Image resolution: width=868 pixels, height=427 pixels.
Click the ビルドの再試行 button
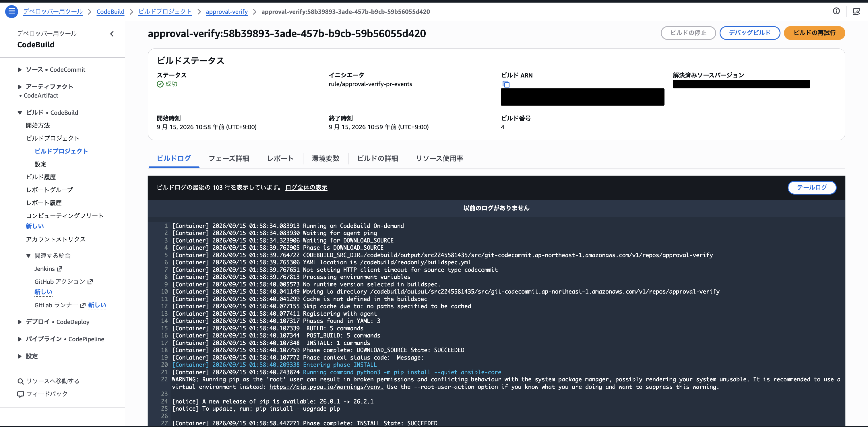tap(814, 33)
